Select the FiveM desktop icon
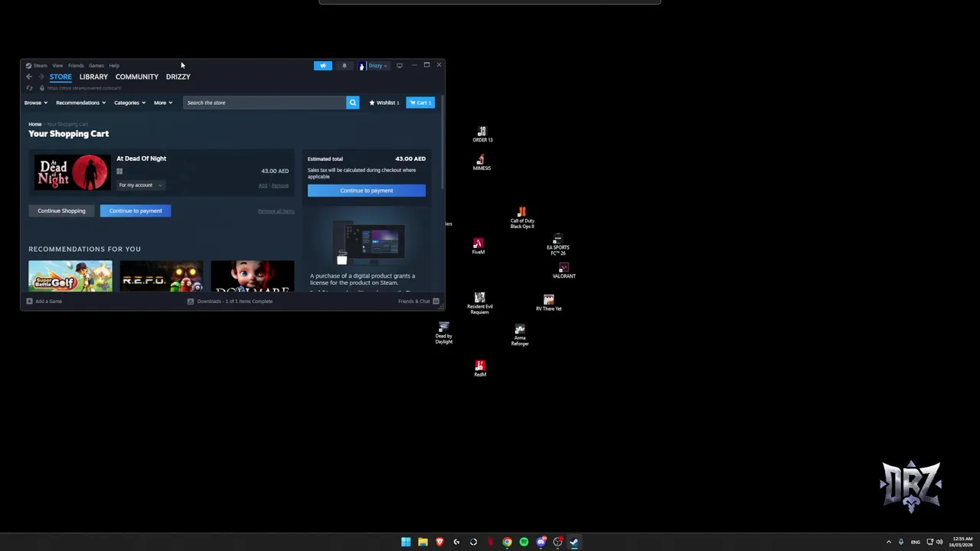 pos(479,246)
